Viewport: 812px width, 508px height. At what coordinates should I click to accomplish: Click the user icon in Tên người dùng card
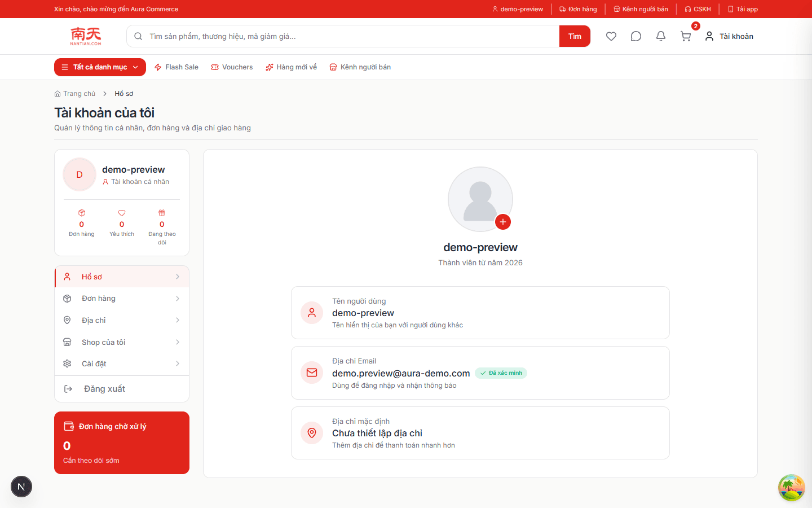point(312,313)
